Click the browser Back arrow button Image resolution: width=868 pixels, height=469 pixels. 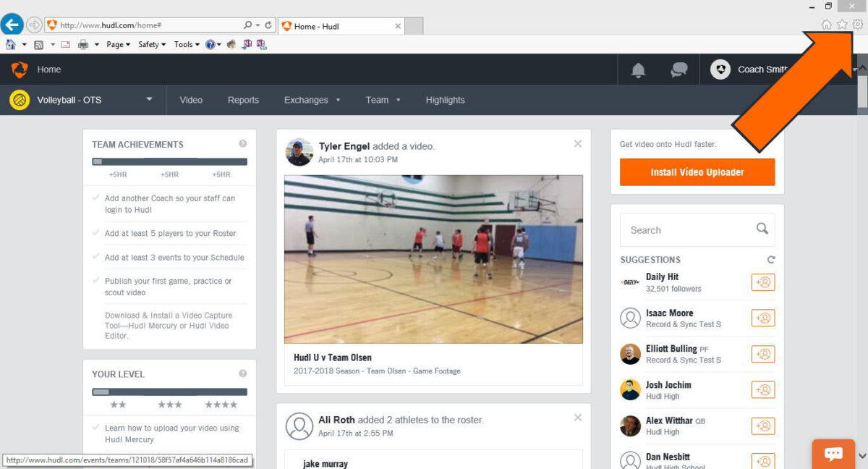click(x=11, y=25)
